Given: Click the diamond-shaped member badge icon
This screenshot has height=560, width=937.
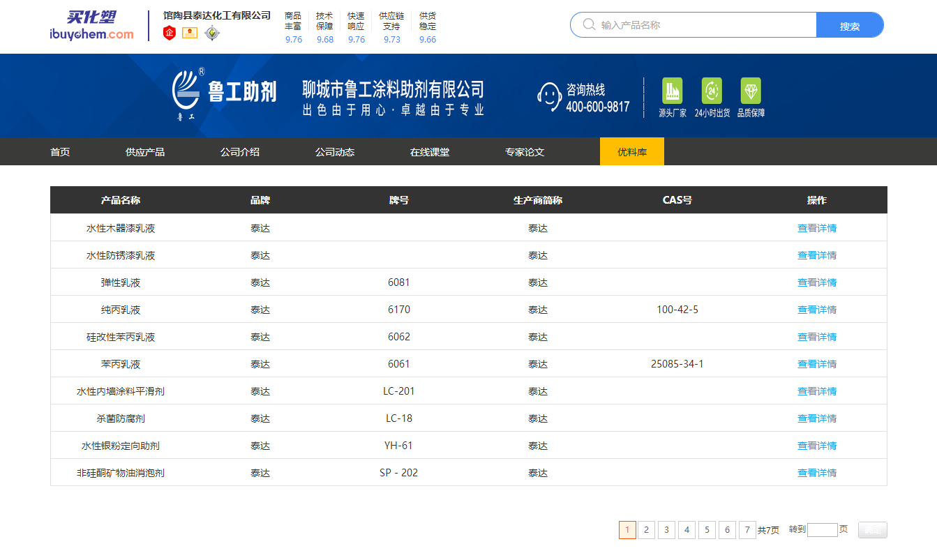Looking at the screenshot, I should [x=212, y=33].
